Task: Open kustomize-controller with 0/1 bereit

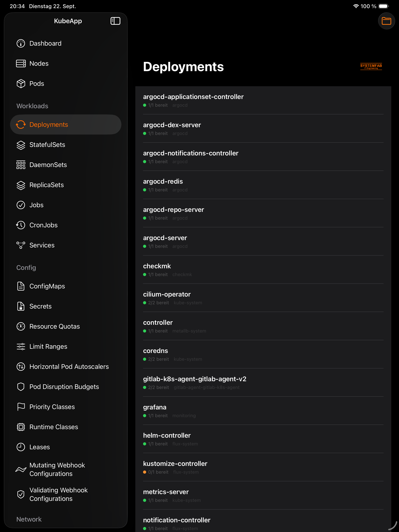Action: (x=263, y=467)
